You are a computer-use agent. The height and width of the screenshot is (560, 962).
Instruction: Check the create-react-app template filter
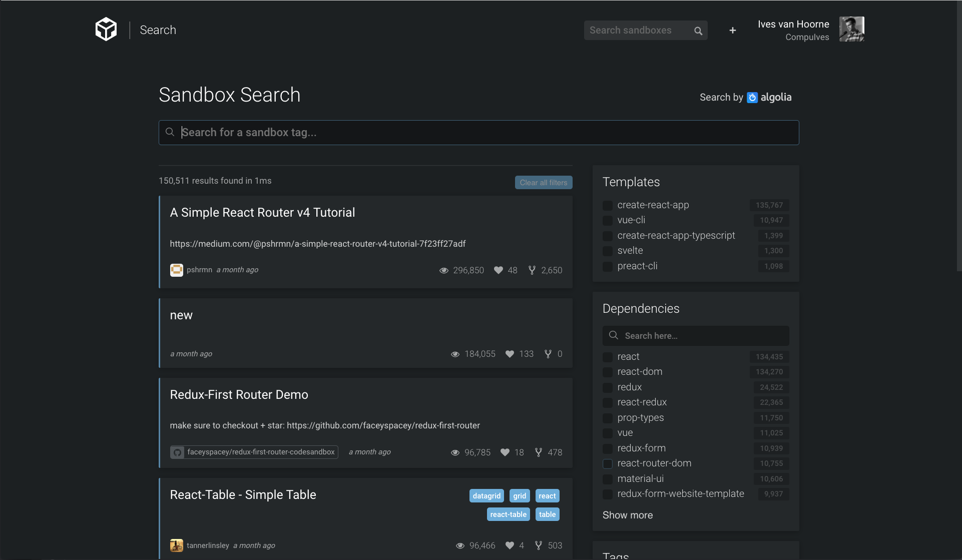(608, 205)
